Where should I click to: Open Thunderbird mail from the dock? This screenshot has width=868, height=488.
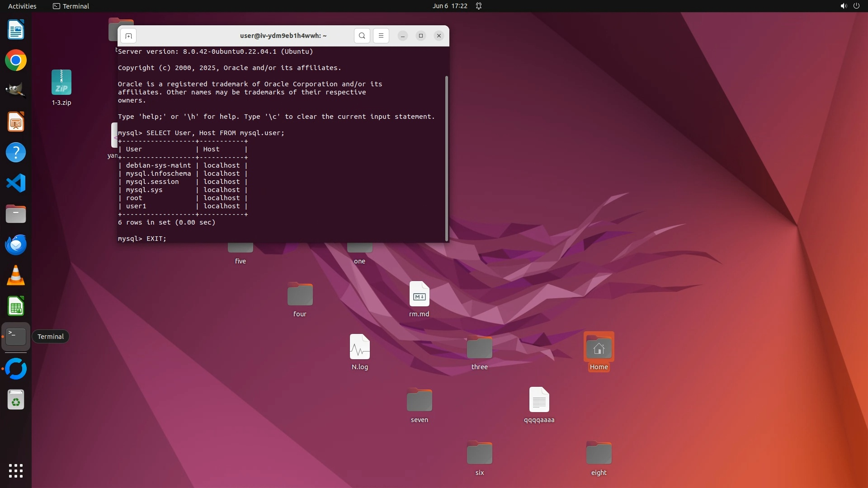coord(16,245)
